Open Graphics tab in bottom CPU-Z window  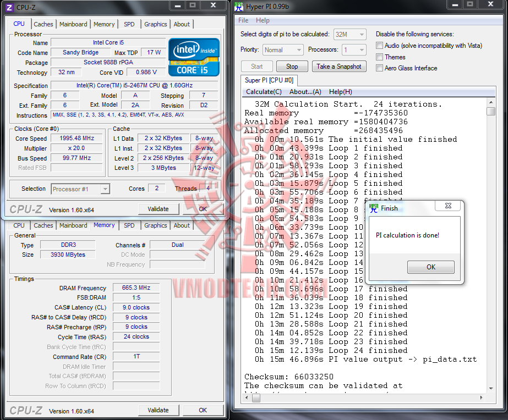click(156, 225)
